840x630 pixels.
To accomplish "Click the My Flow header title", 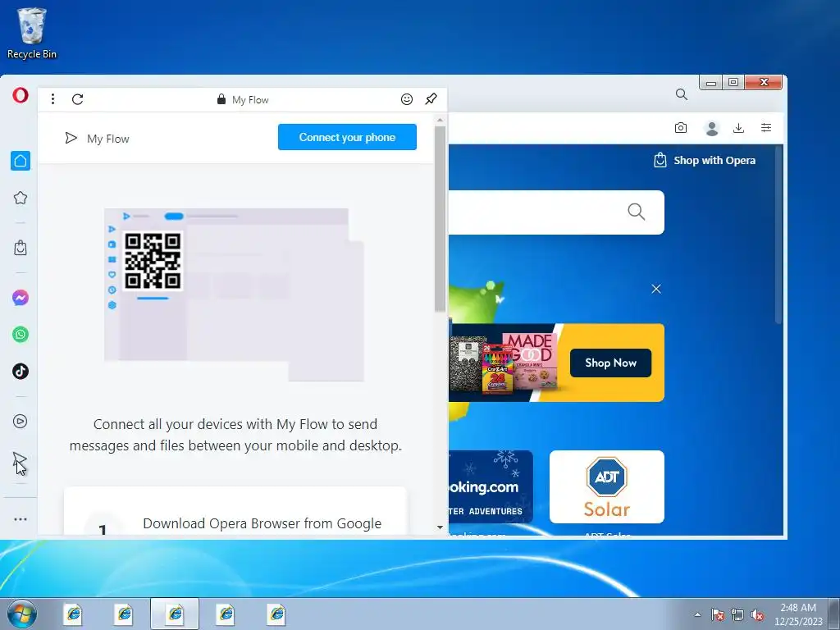I will click(x=107, y=139).
